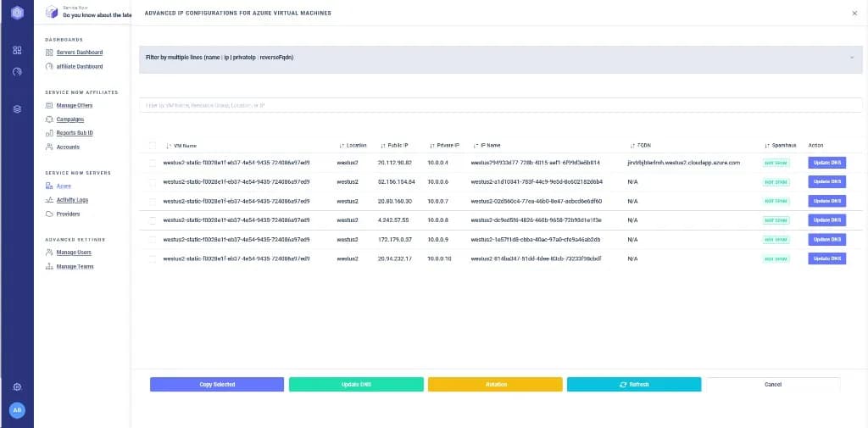Open the dashboard grid icon in the dark rail
The image size is (868, 428).
pyautogui.click(x=17, y=50)
